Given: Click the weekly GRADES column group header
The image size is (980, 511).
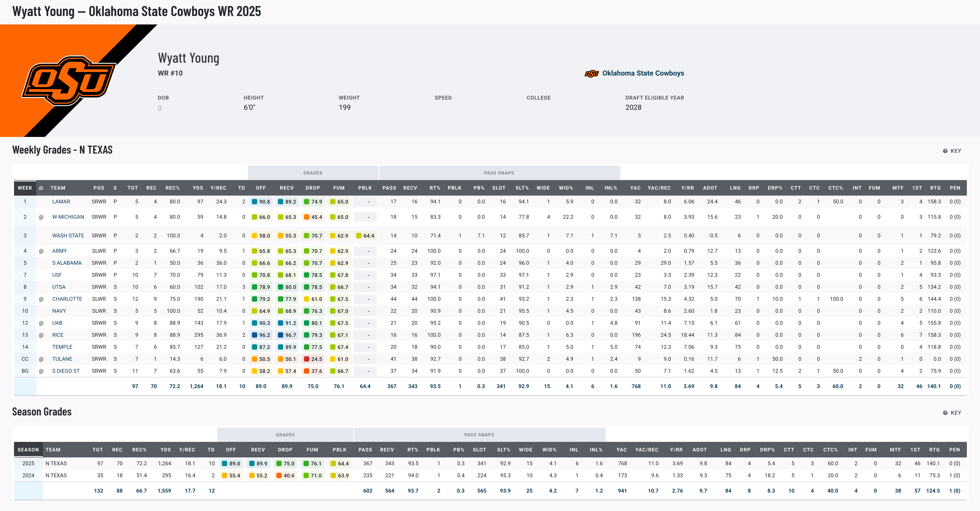Looking at the screenshot, I should pos(313,173).
